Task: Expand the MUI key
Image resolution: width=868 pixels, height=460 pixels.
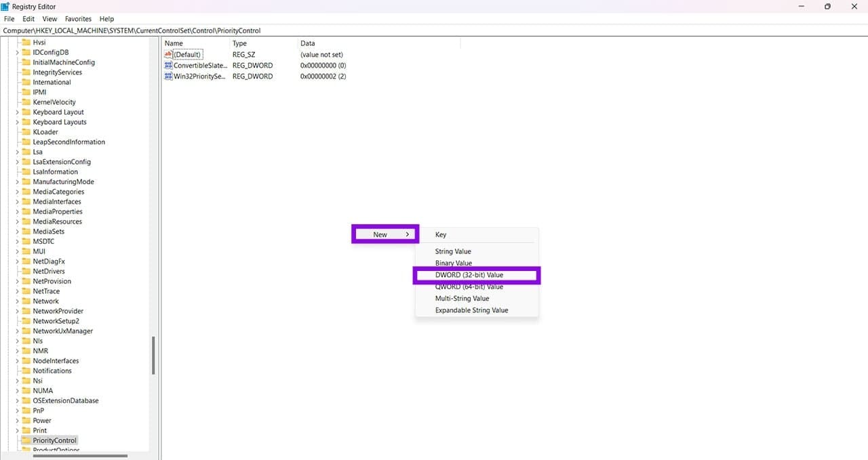Action: point(17,251)
